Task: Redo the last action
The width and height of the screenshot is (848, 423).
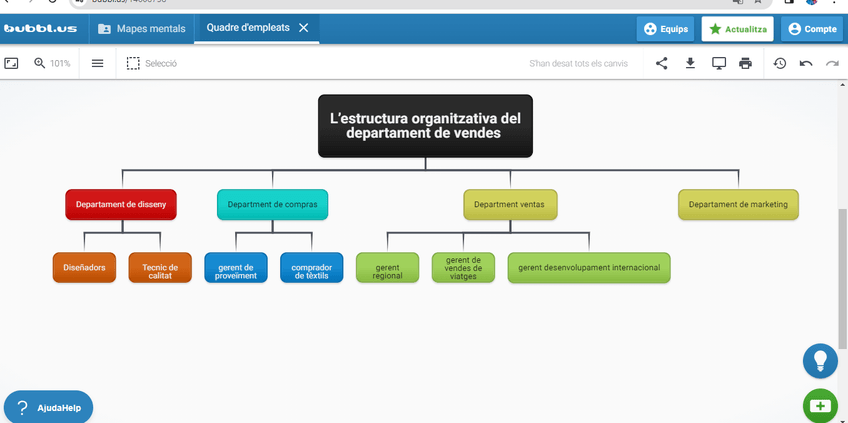Action: [x=832, y=63]
